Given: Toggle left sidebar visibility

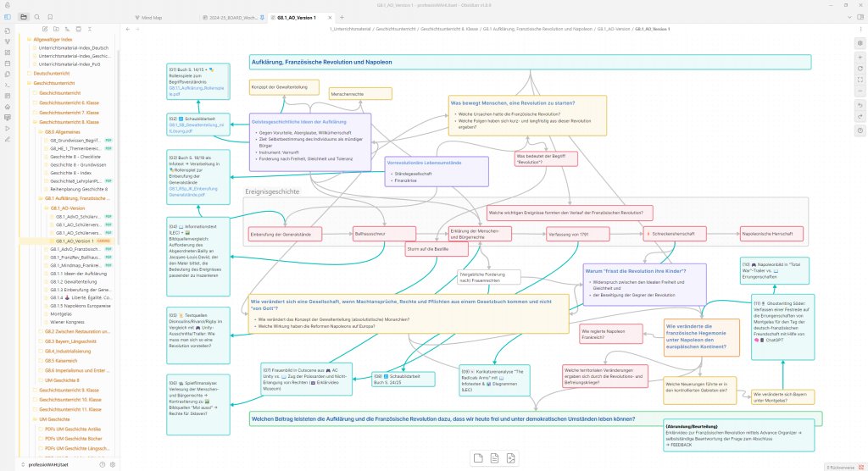Looking at the screenshot, I should click(8, 17).
